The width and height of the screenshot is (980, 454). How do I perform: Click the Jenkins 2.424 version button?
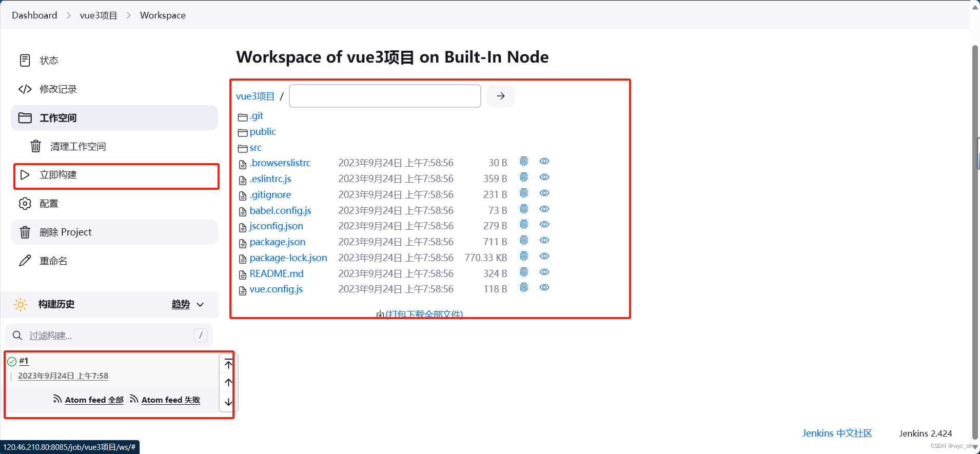(x=925, y=433)
